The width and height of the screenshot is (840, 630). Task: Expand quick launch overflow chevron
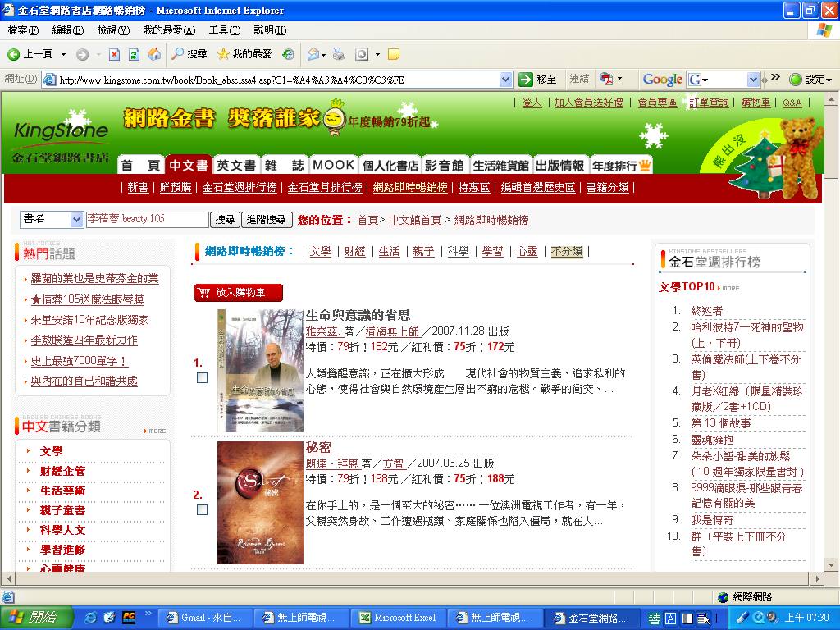coord(148,614)
